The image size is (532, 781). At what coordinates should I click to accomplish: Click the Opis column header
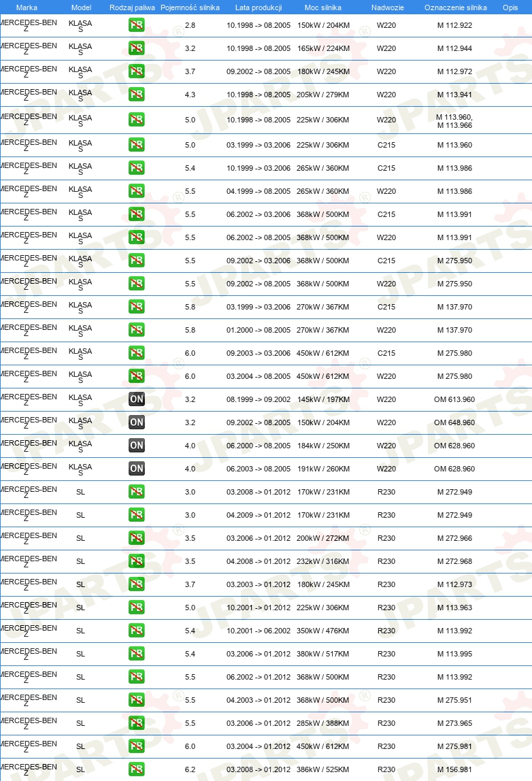pyautogui.click(x=510, y=7)
